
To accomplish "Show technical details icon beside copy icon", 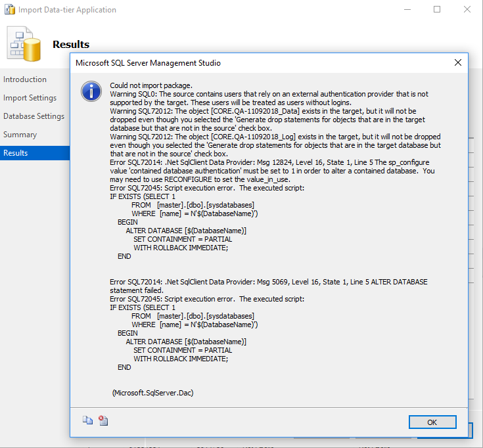I will click(103, 420).
